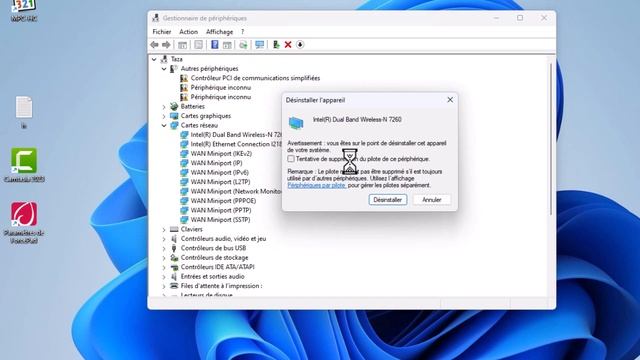Select WAN Miniport (Network Monitor)

click(x=236, y=191)
